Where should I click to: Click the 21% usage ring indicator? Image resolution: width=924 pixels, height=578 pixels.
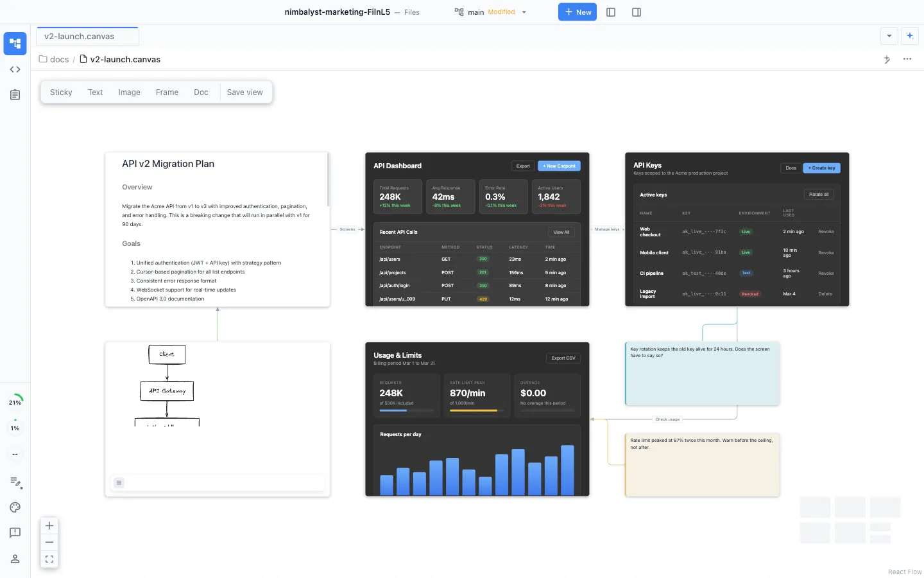pos(15,402)
